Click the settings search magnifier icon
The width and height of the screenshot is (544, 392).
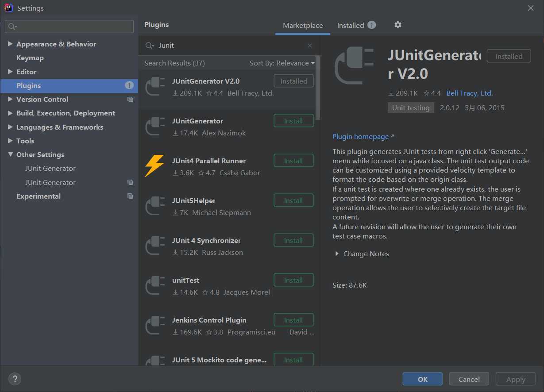tap(12, 27)
